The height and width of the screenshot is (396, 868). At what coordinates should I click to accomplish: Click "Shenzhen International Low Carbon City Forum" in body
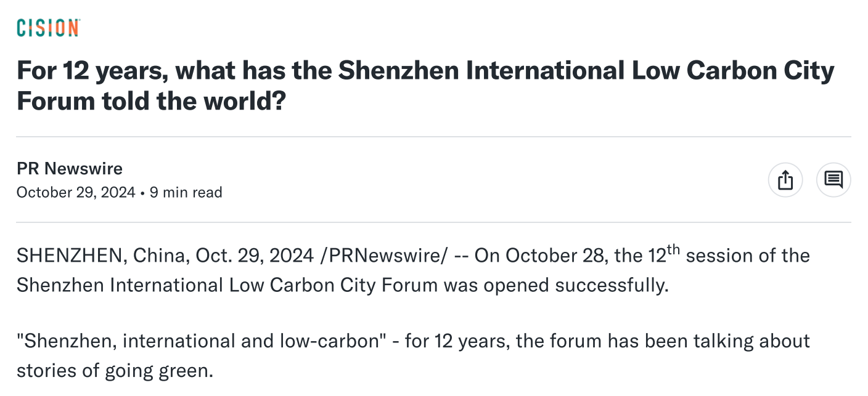point(227,285)
